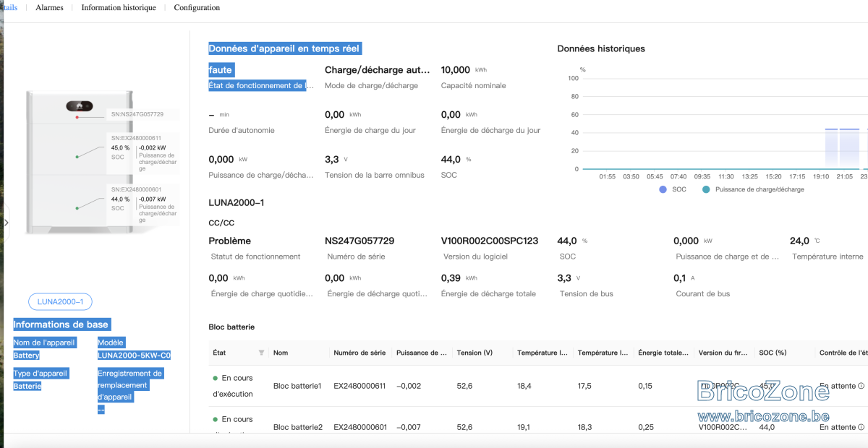Click Enregistrement de remplacement d'appareil label

[x=130, y=385]
